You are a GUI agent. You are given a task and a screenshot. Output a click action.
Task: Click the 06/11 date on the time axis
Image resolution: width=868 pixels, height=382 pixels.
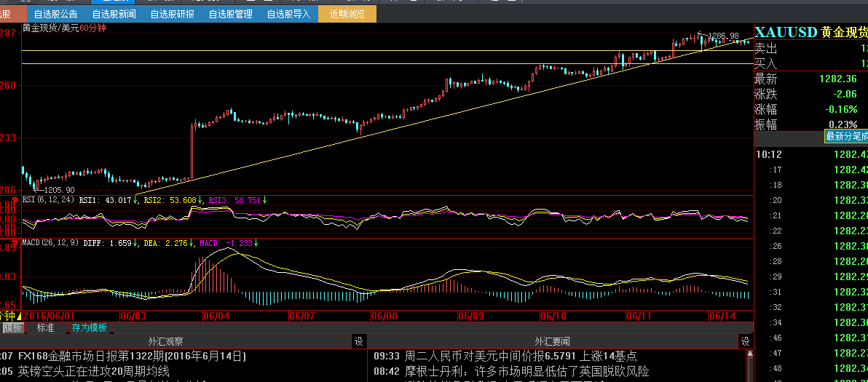click(x=639, y=317)
